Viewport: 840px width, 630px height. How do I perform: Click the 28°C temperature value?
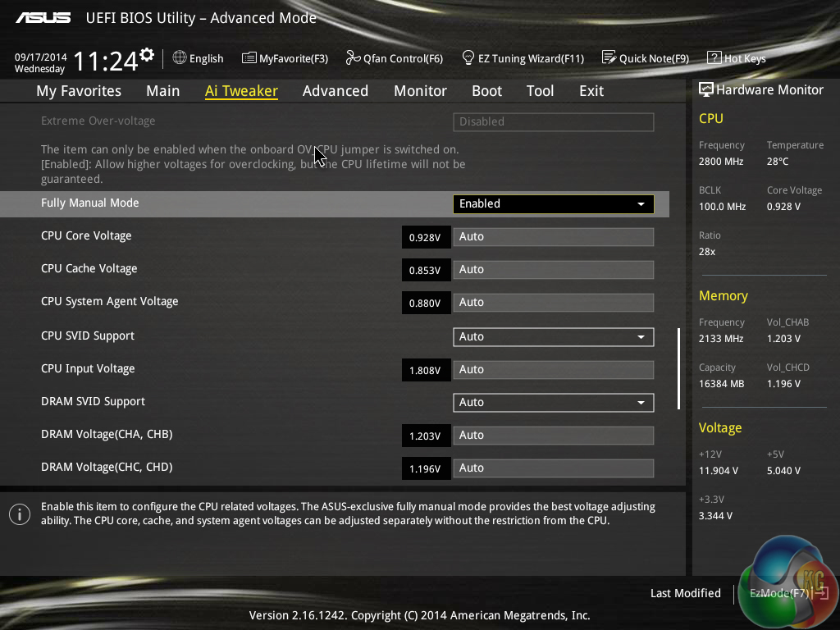pos(778,162)
